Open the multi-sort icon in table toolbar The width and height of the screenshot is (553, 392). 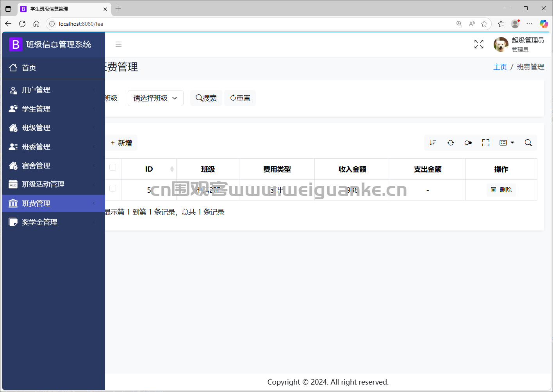pyautogui.click(x=433, y=143)
